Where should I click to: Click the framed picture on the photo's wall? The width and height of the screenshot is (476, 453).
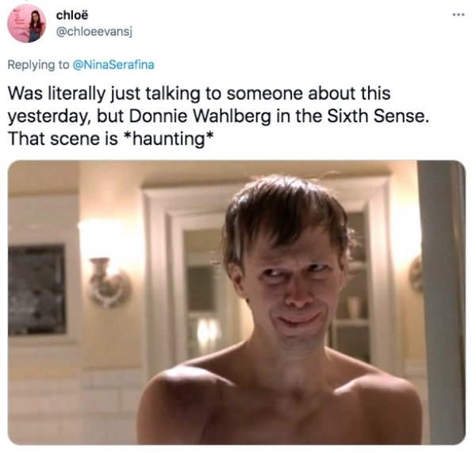coord(36,290)
